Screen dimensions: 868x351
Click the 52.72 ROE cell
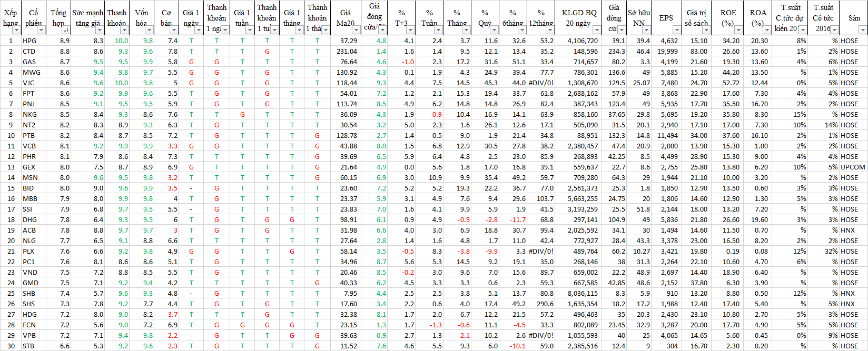(727, 83)
